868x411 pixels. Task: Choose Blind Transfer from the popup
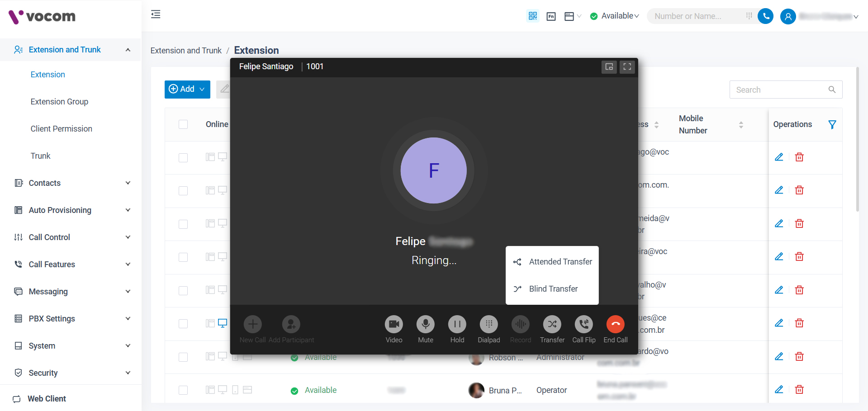pos(553,289)
